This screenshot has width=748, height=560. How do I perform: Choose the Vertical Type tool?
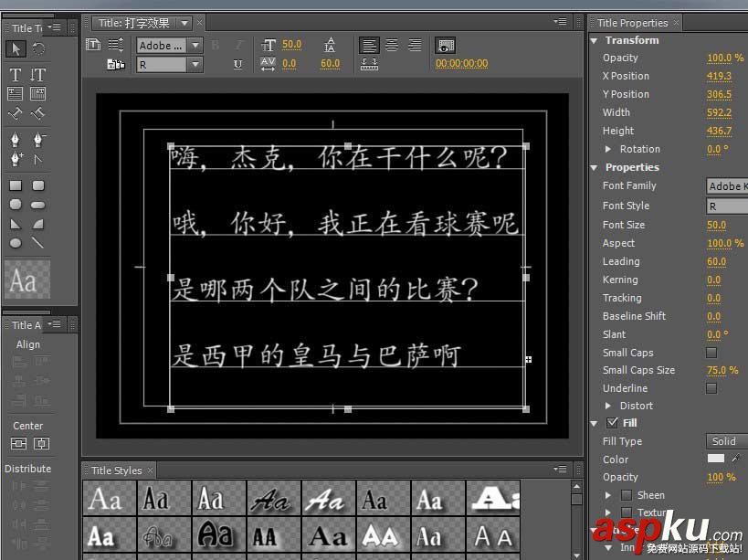[x=38, y=75]
